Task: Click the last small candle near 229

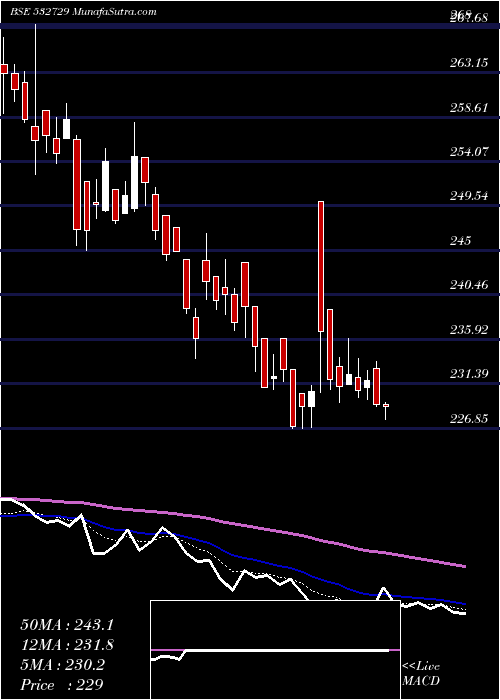Action: [x=386, y=405]
